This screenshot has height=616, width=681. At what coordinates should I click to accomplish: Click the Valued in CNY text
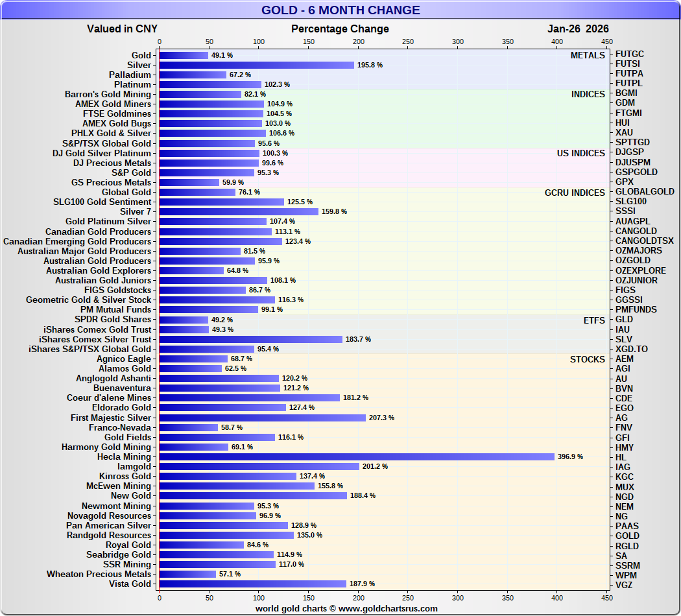coord(122,29)
